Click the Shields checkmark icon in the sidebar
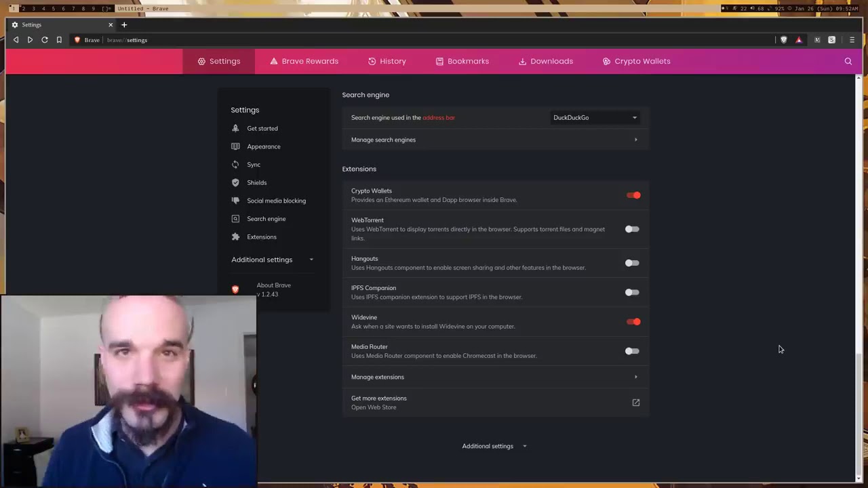Screen dimensions: 868x488 coord(235,182)
